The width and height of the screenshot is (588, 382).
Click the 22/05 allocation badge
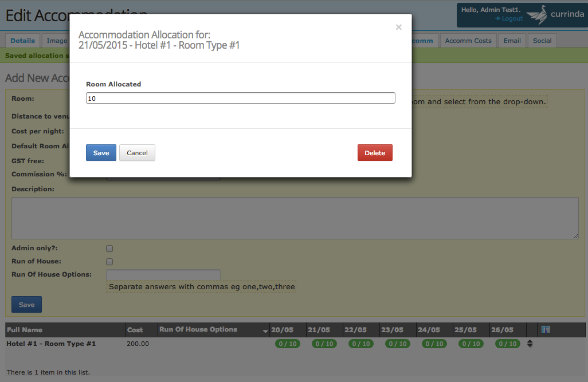point(361,344)
